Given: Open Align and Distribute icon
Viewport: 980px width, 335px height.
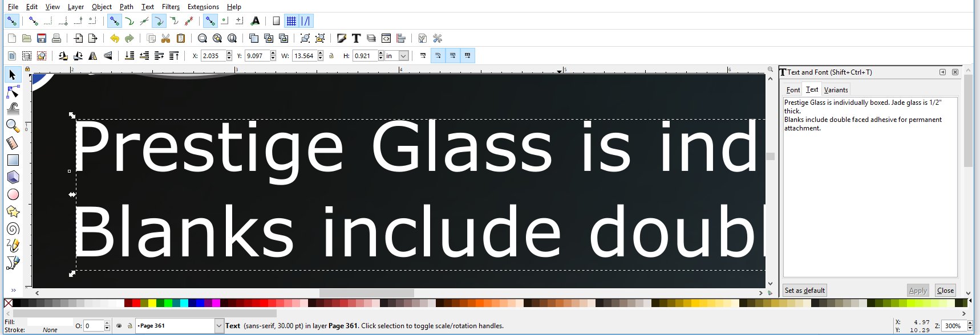Looking at the screenshot, I should coord(401,38).
